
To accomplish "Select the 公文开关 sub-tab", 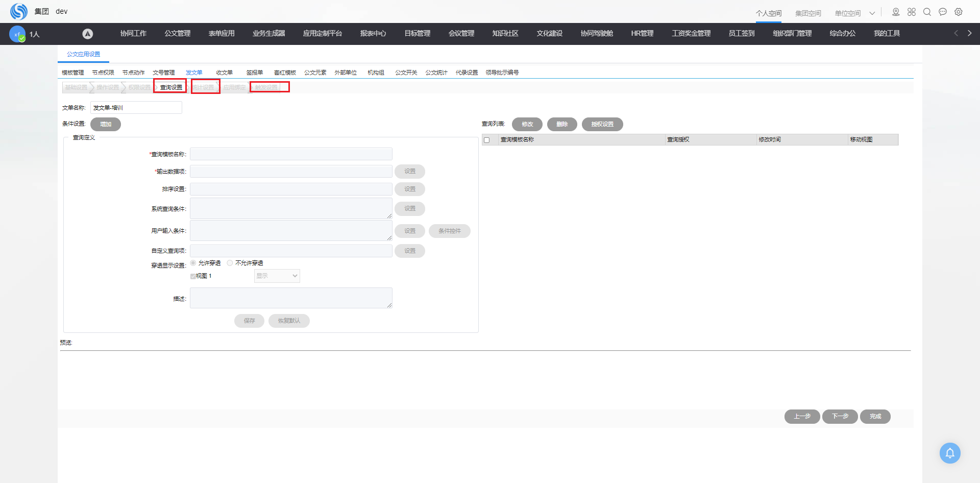I will click(406, 73).
